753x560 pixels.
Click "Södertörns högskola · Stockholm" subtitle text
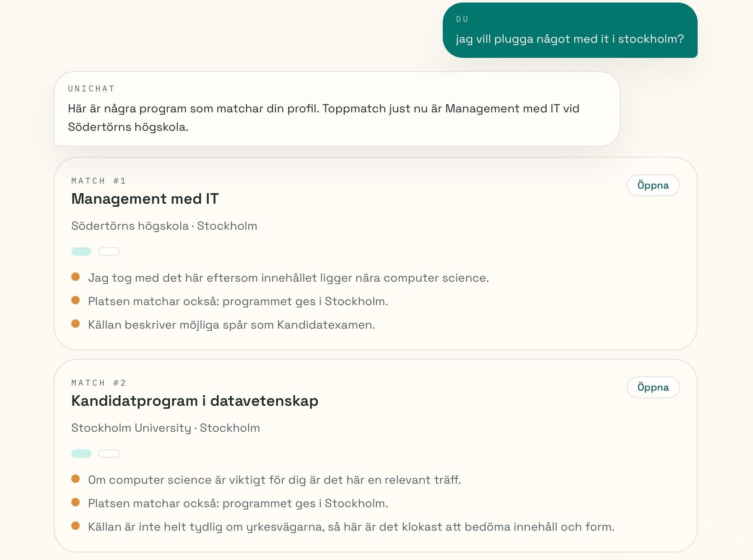coord(164,226)
